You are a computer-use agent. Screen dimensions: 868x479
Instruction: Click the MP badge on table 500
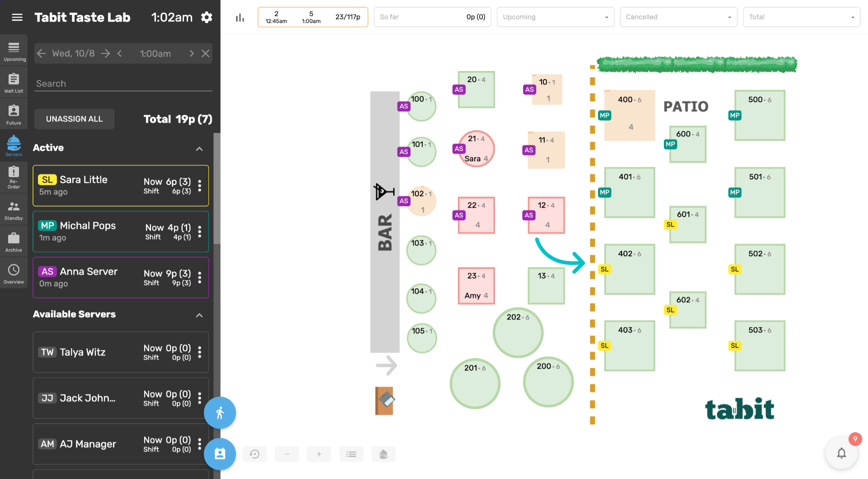735,115
